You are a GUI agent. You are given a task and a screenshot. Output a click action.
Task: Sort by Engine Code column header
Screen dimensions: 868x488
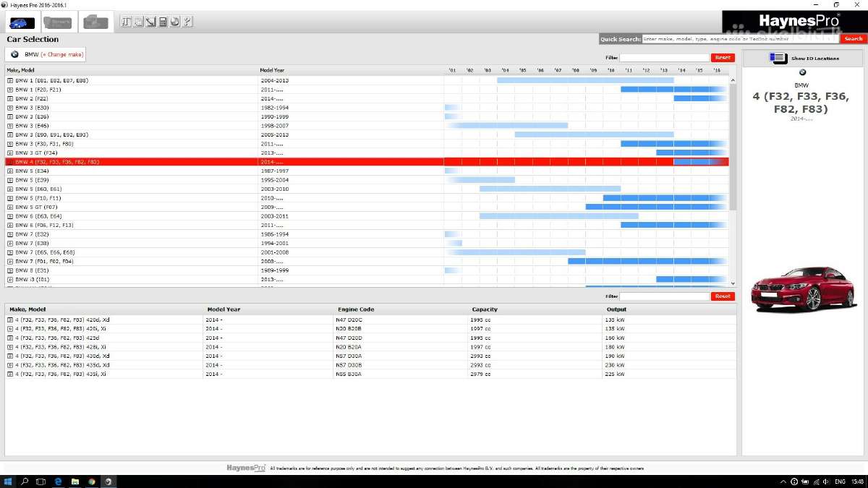click(x=355, y=309)
